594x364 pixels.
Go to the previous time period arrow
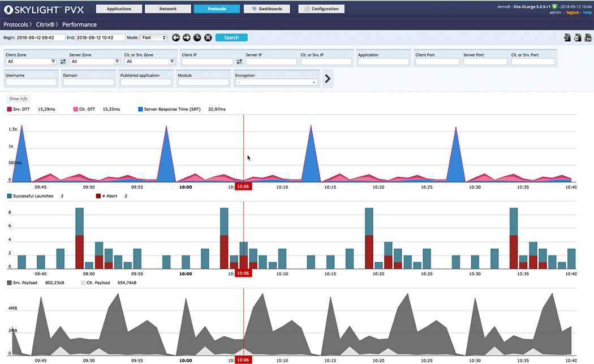176,37
